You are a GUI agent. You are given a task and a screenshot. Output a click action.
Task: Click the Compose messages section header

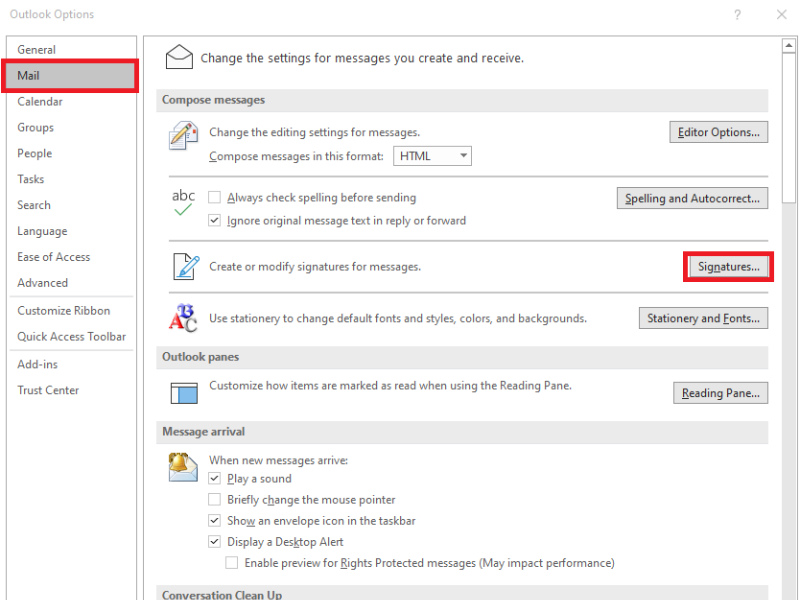462,100
